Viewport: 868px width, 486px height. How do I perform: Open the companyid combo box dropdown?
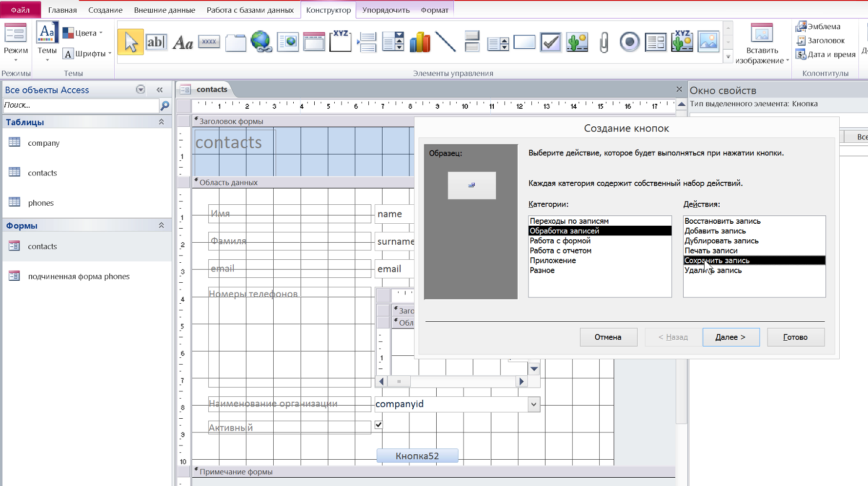point(534,404)
